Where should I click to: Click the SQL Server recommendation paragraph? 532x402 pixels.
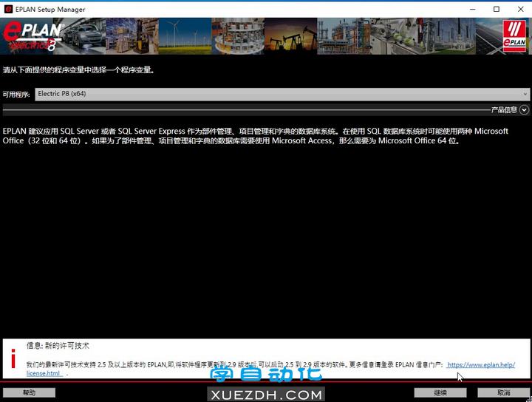(x=256, y=136)
